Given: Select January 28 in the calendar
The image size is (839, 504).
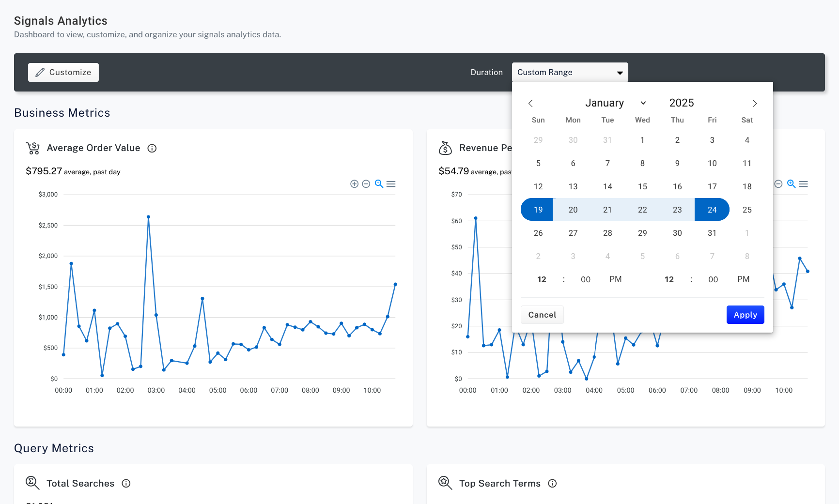Looking at the screenshot, I should [x=607, y=233].
